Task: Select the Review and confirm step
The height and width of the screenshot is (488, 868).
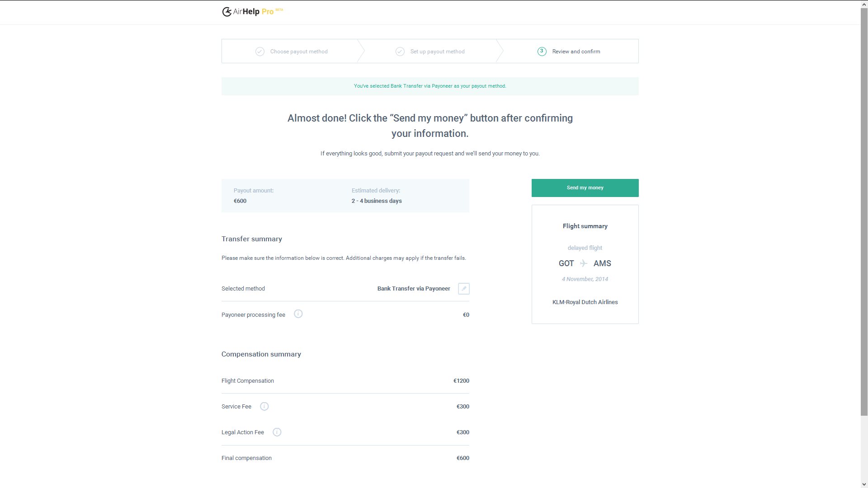Action: [576, 52]
